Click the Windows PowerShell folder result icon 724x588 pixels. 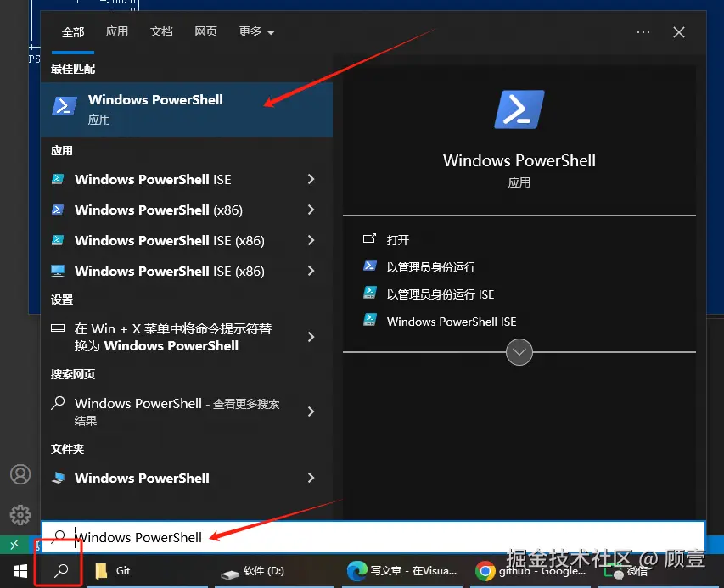(x=58, y=478)
